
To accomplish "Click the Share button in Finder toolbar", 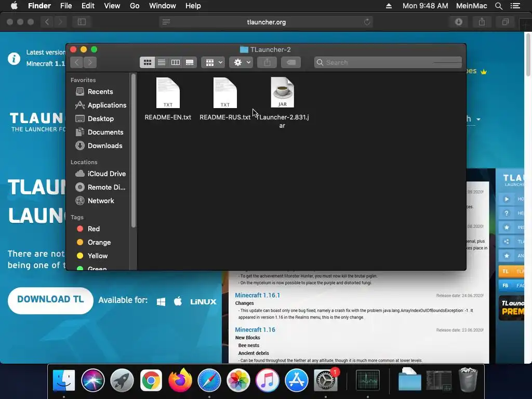I will pos(267,62).
